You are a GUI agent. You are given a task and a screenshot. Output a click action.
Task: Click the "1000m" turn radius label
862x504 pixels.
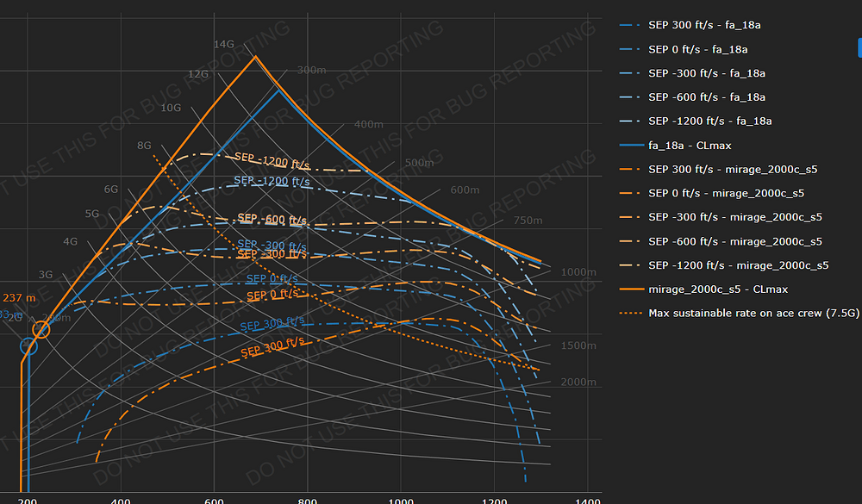(x=578, y=272)
